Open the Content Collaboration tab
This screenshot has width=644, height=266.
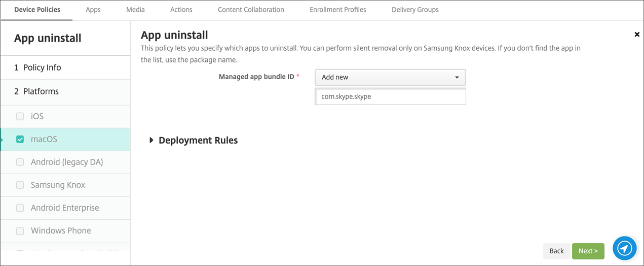[251, 10]
